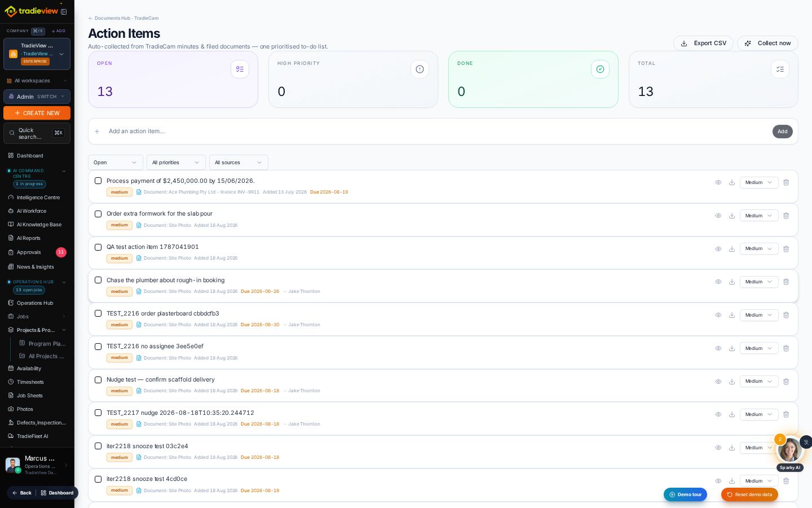Change priority of 'Order extra formwork' item
Screen dimensions: 812x508
point(759,216)
